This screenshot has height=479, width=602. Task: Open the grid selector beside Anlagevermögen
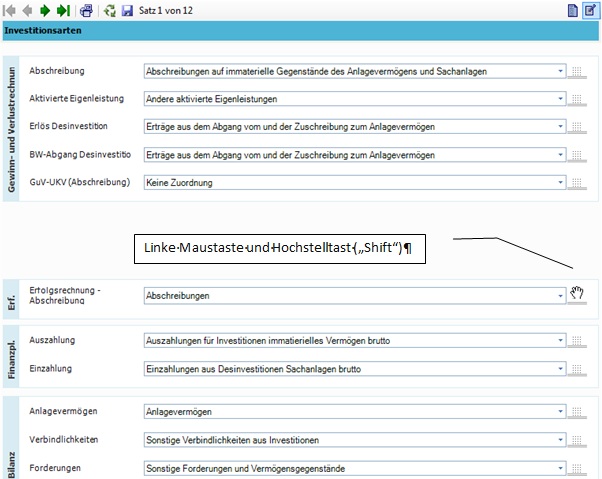tap(577, 412)
